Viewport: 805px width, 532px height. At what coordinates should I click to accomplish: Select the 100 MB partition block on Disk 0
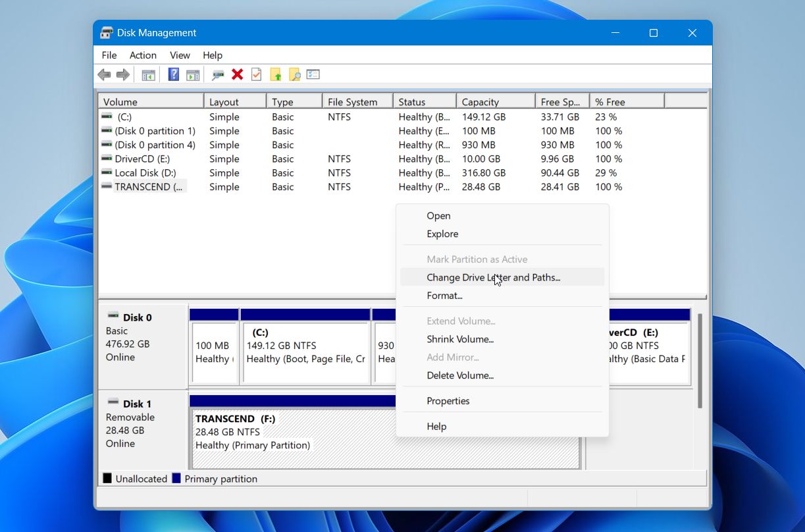214,346
